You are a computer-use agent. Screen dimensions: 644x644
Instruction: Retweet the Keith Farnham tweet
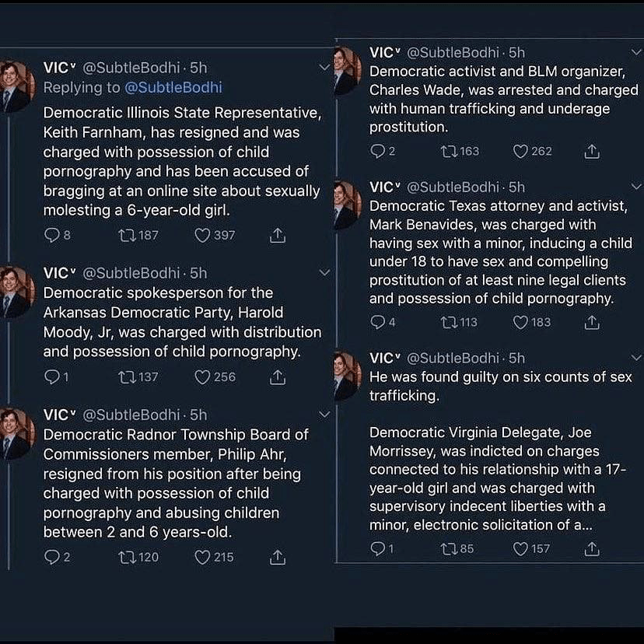pyautogui.click(x=126, y=235)
